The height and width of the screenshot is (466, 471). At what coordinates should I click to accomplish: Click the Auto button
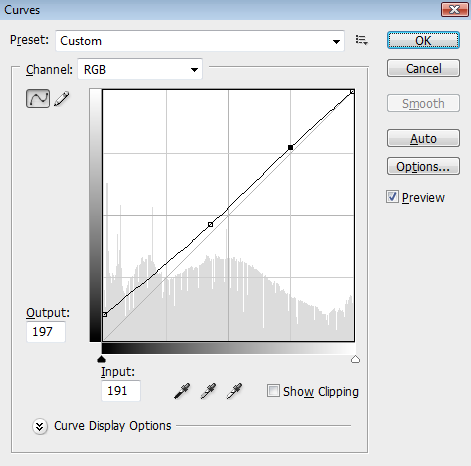click(423, 138)
